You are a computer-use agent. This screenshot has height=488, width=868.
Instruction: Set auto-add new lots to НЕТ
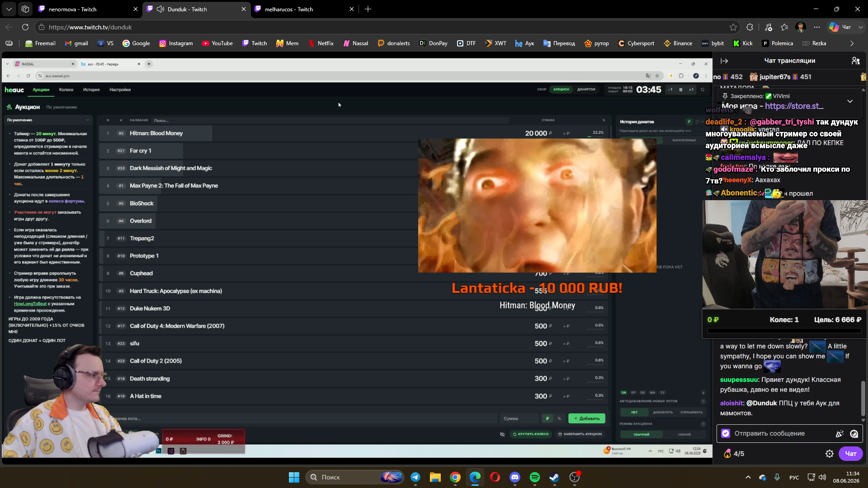click(x=634, y=412)
